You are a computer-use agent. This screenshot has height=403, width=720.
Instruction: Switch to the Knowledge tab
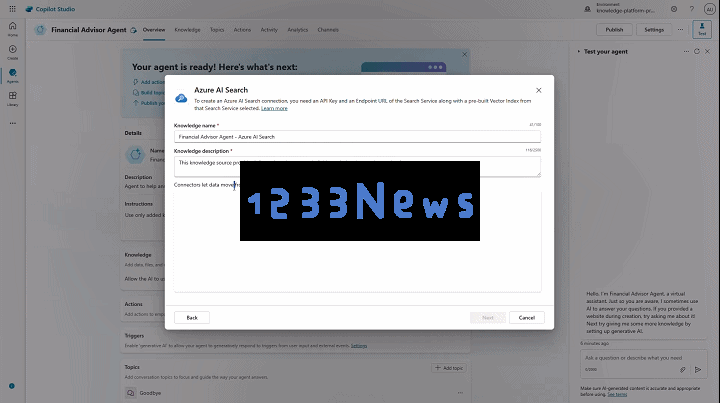(x=187, y=30)
